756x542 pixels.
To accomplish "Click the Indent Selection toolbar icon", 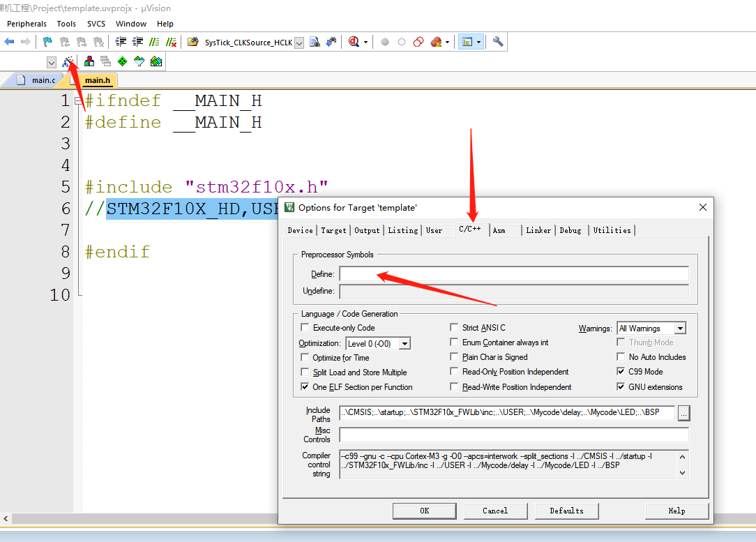I will click(121, 41).
